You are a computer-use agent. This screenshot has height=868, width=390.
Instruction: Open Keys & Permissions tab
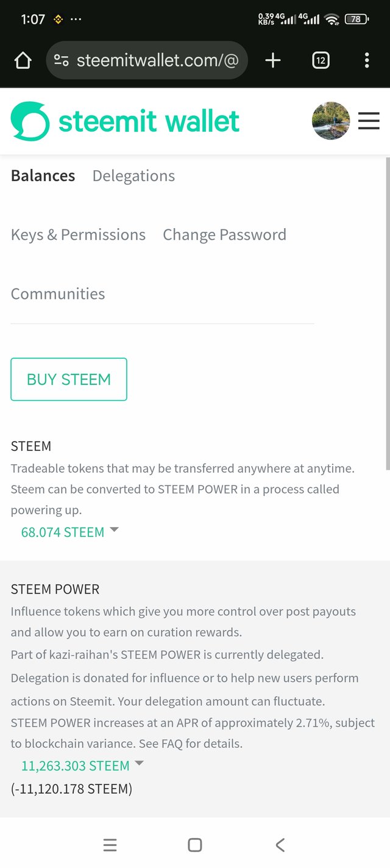[x=78, y=235]
